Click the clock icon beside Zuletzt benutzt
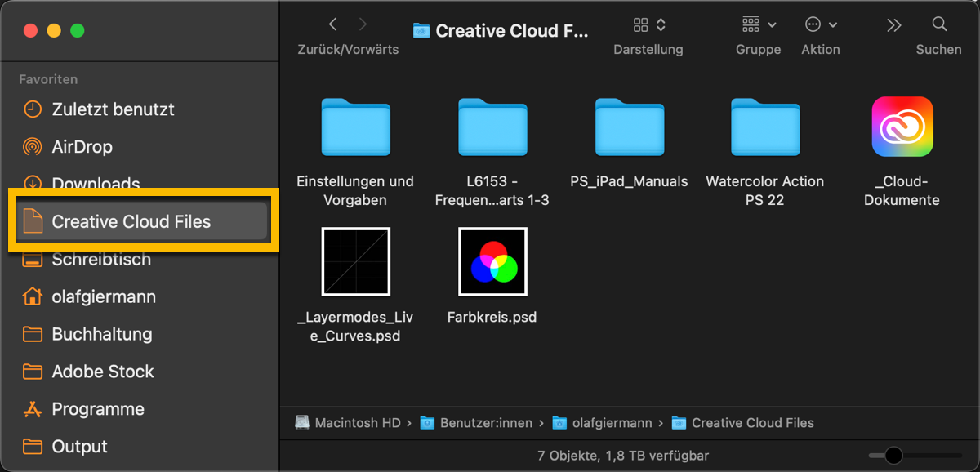 (x=32, y=109)
